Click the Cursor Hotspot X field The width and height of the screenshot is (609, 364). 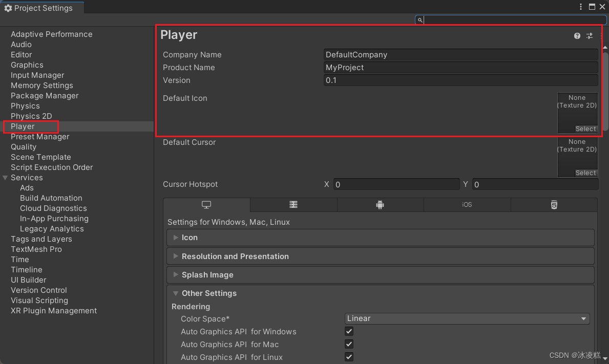(396, 184)
